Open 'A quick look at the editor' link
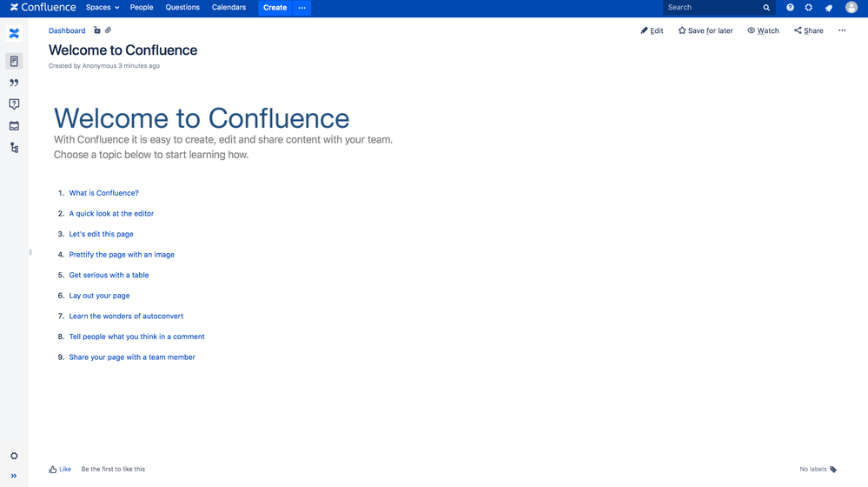 click(111, 213)
